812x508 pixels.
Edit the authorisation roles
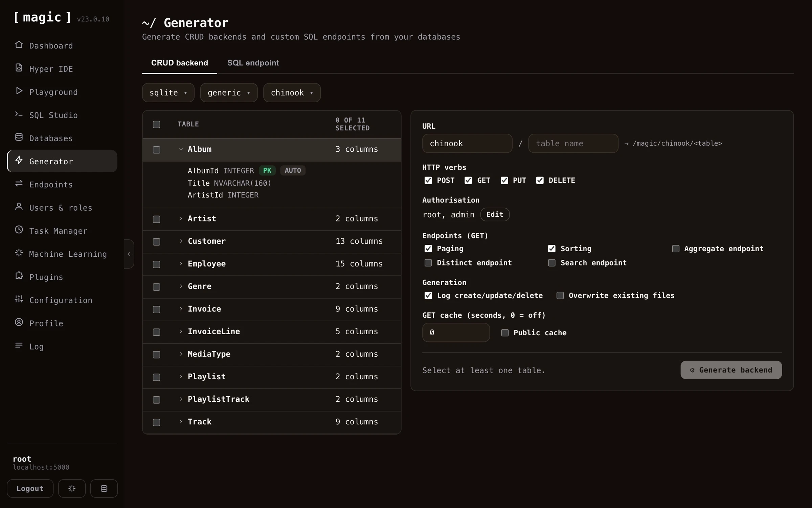[x=495, y=215]
